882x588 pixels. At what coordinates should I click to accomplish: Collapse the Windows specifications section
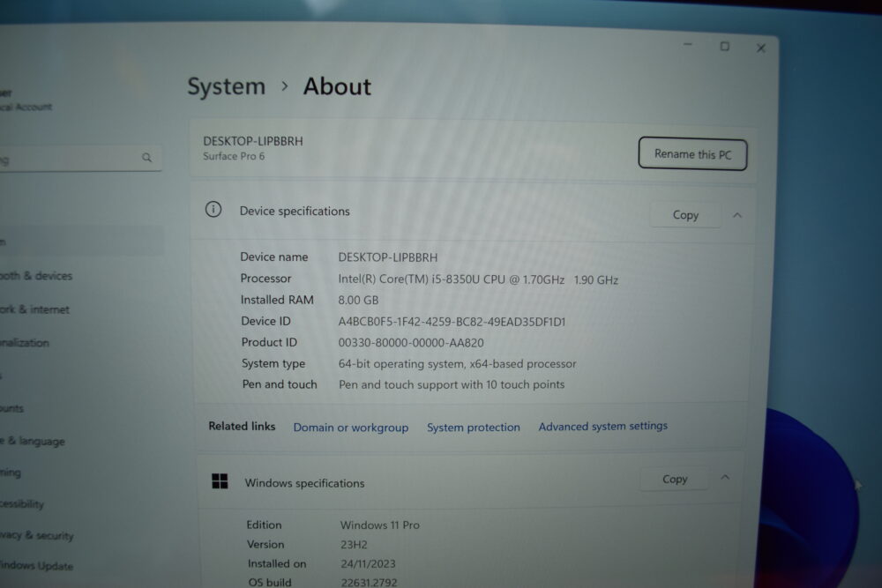pos(725,478)
